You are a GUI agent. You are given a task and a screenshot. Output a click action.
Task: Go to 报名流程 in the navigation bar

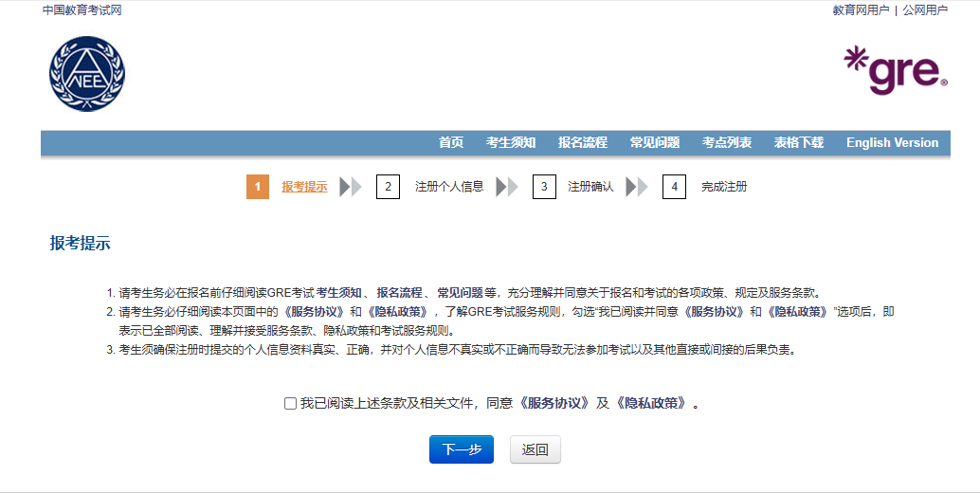point(583,142)
